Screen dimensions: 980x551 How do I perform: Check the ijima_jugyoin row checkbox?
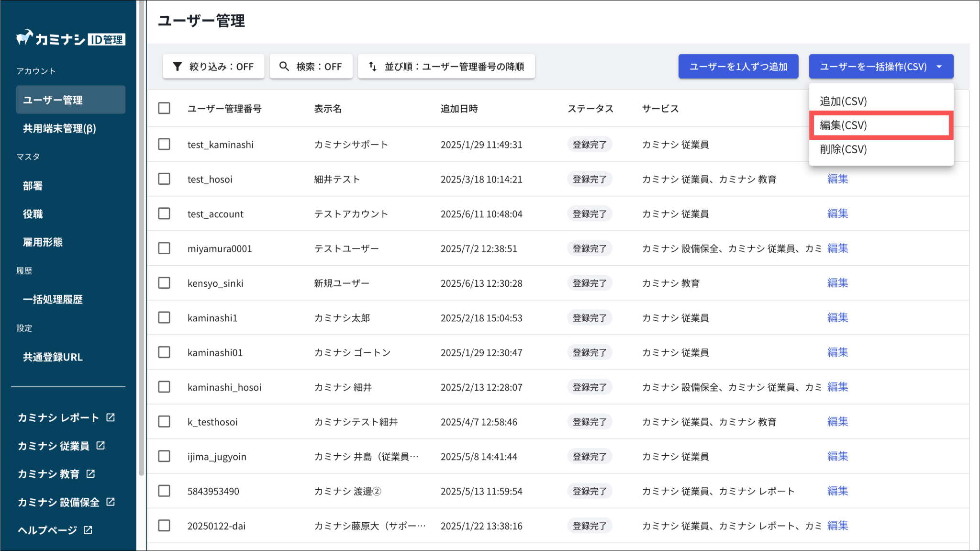[x=164, y=456]
